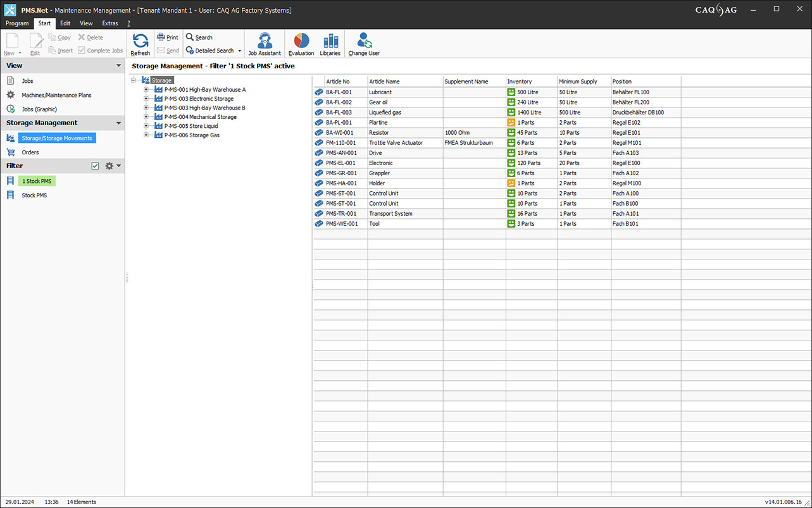Sort by the Article Name column header
Screen dimensions: 812x508
click(405, 82)
